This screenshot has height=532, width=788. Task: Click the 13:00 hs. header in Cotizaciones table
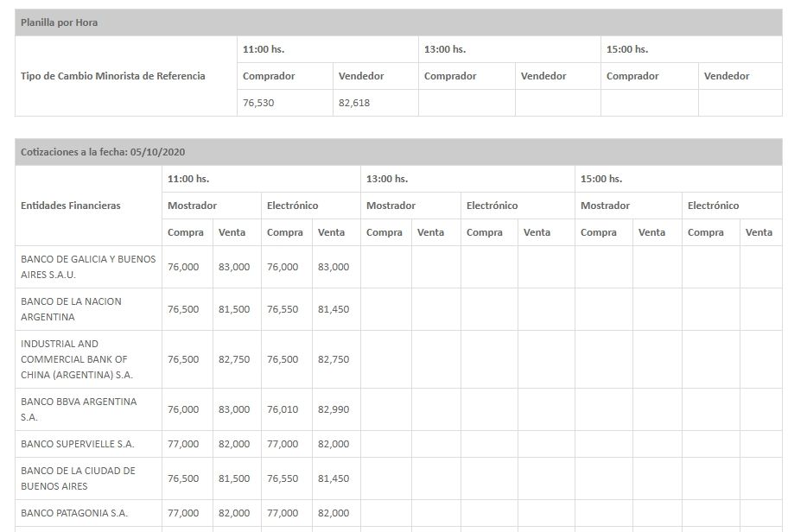coord(387,179)
